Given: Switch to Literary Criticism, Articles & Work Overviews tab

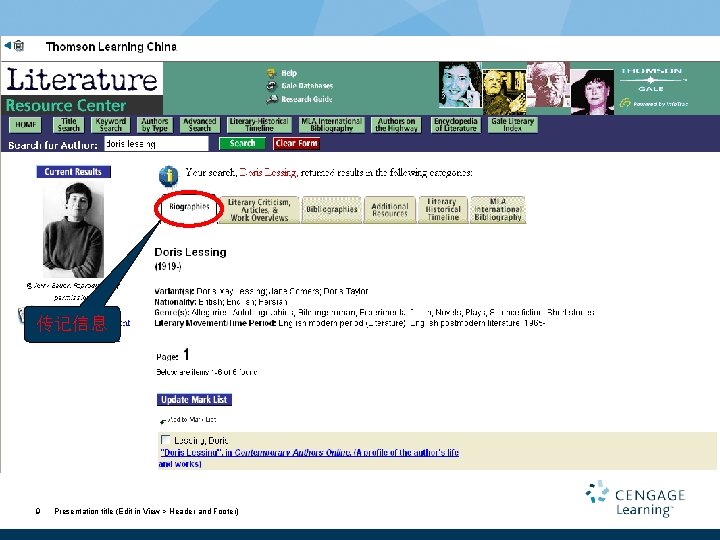Looking at the screenshot, I should click(259, 210).
